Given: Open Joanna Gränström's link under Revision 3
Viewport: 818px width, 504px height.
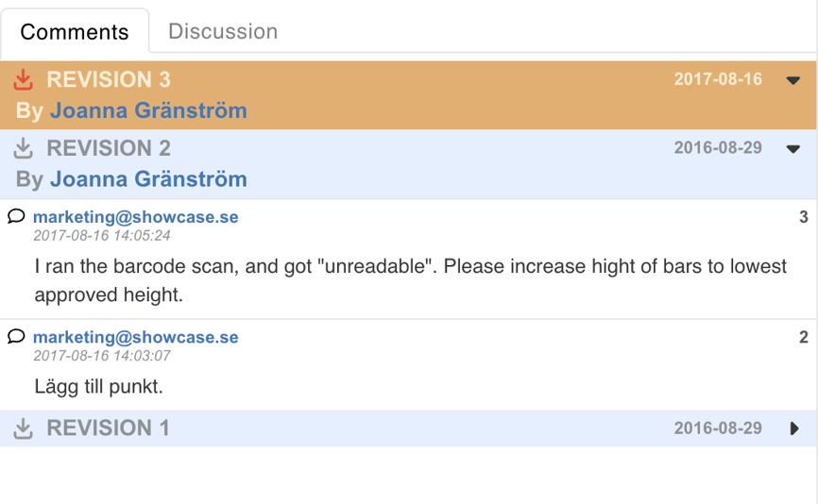Looking at the screenshot, I should 148,110.
